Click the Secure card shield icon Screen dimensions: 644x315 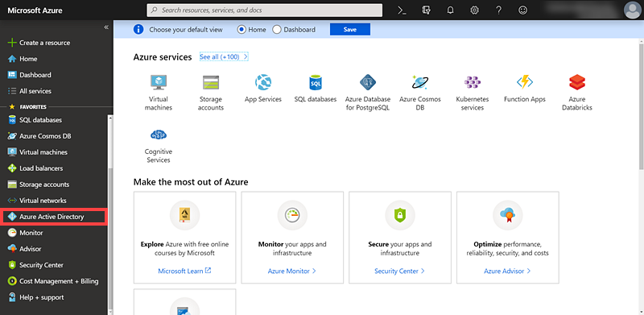pyautogui.click(x=400, y=215)
